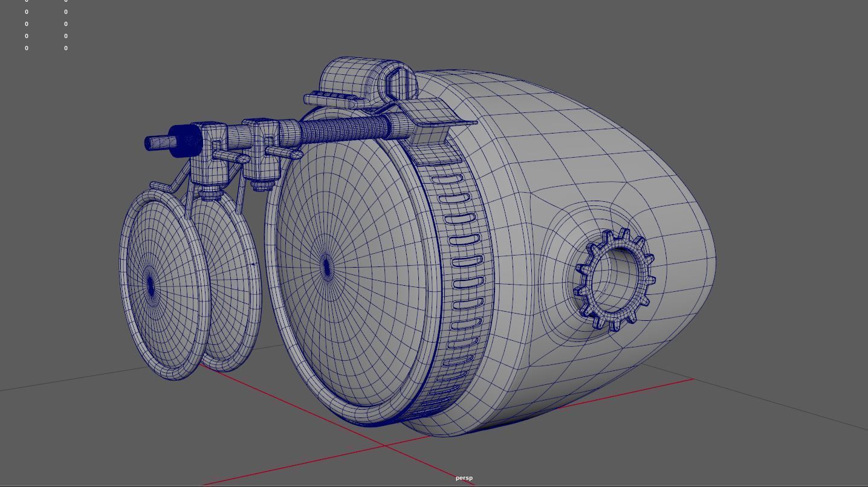The image size is (868, 487).
Task: Click the persp camera name label
Action: 464,478
